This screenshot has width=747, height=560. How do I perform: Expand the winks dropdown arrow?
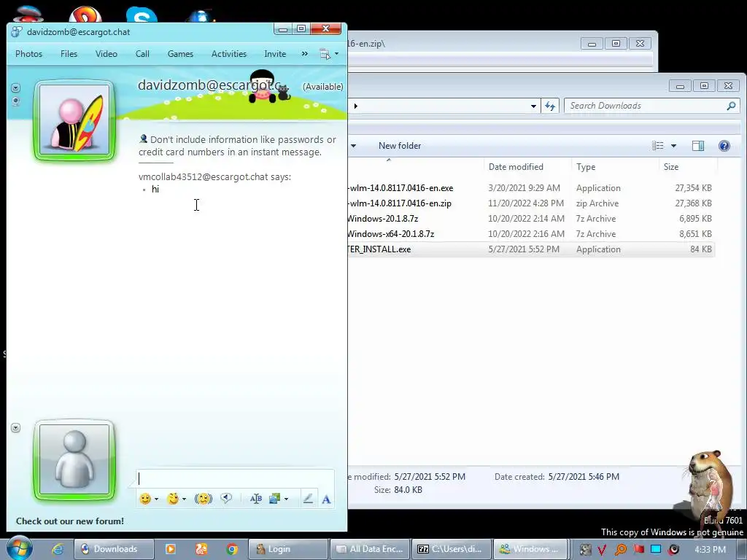tap(184, 499)
